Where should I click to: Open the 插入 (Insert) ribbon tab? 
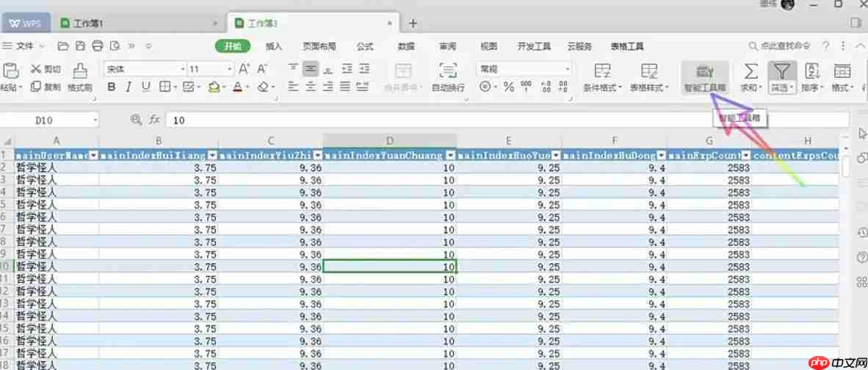pyautogui.click(x=274, y=46)
